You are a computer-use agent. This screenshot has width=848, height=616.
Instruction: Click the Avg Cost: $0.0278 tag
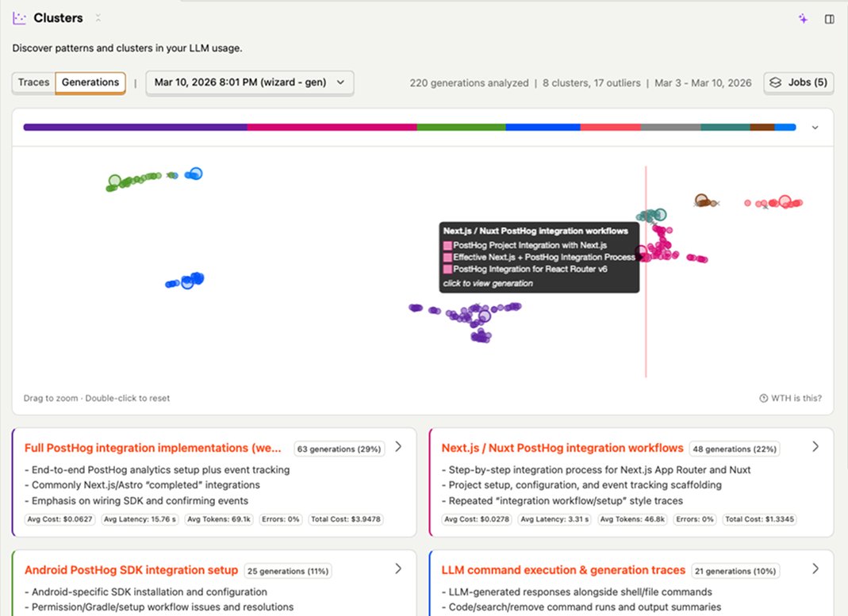(x=477, y=519)
